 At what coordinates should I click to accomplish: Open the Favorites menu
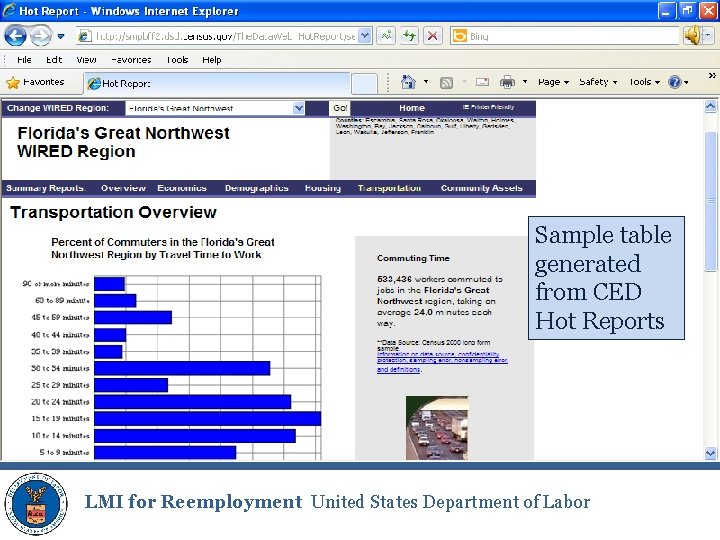131,60
